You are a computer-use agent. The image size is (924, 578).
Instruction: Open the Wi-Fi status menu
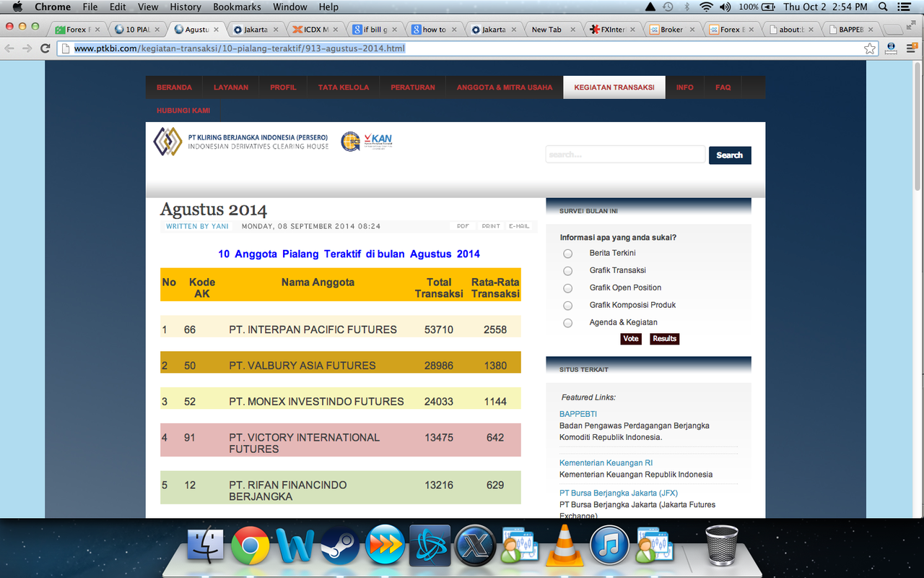coord(705,7)
